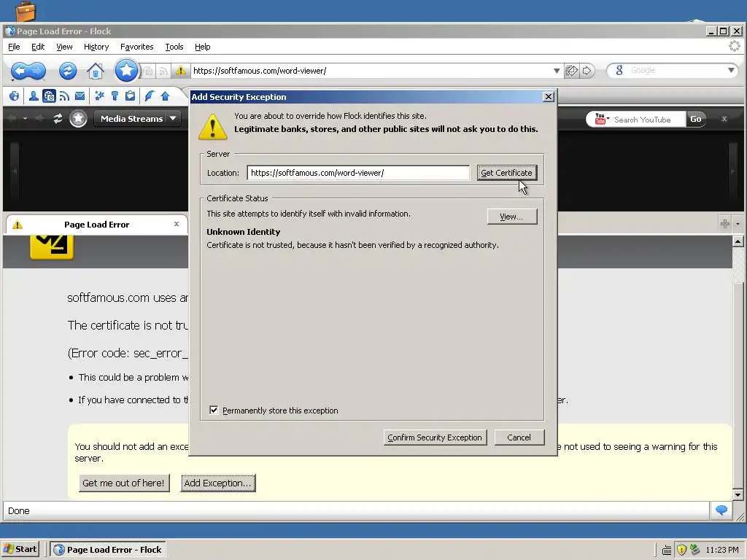This screenshot has width=747, height=560.
Task: Click the security shield tray icon
Action: [682, 550]
